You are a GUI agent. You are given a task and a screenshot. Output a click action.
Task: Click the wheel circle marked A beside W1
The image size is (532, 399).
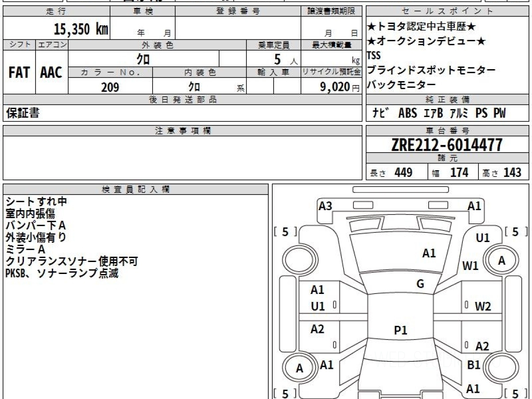point(501,261)
